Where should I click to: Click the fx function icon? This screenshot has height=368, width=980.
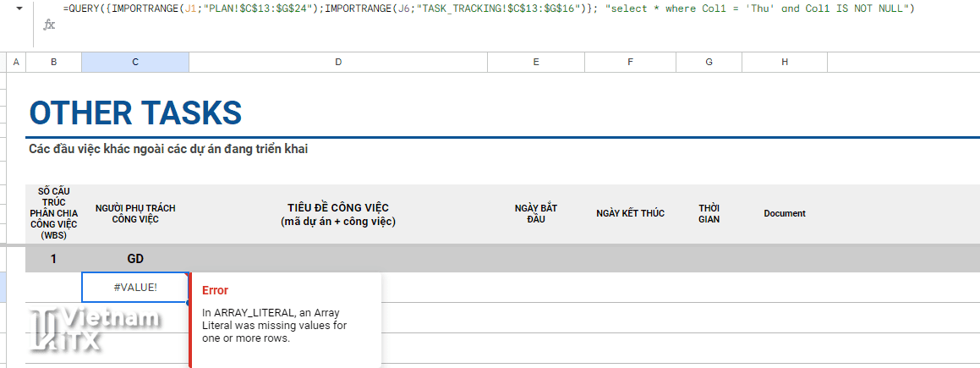(x=49, y=25)
